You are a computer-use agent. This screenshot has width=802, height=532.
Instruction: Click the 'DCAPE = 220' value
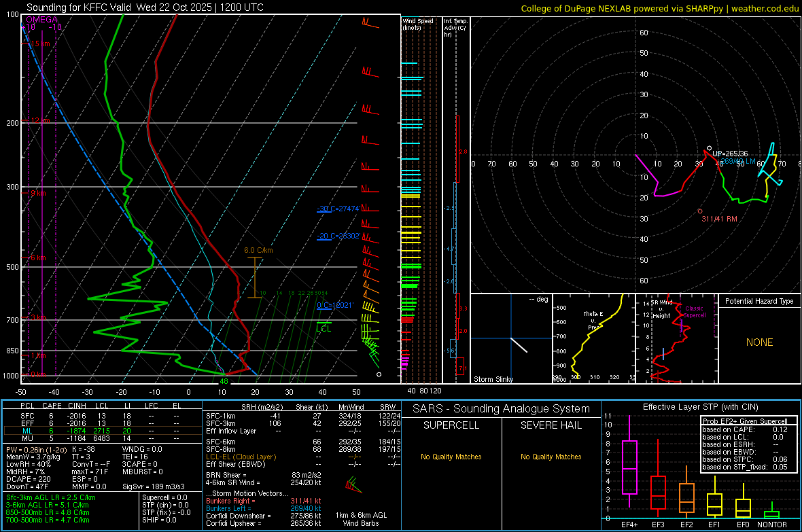(28, 479)
